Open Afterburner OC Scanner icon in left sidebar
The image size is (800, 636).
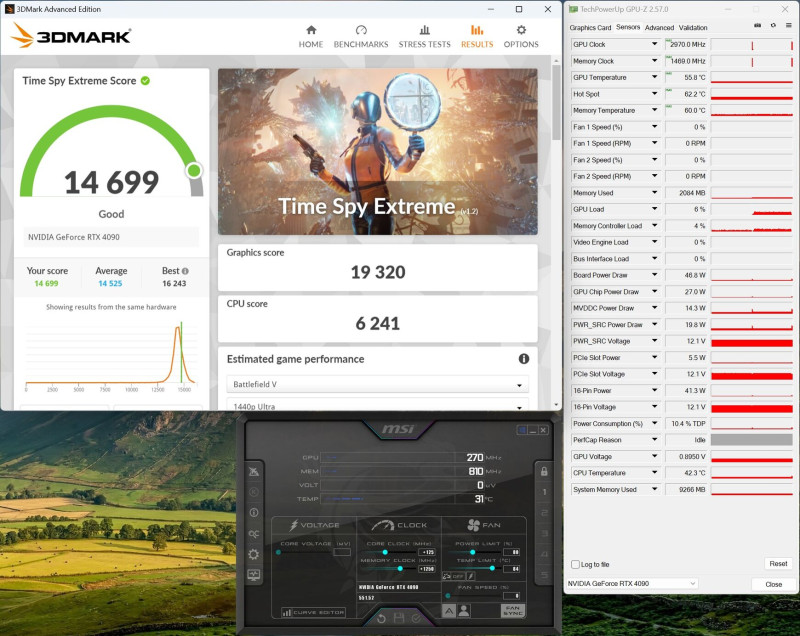point(254,533)
